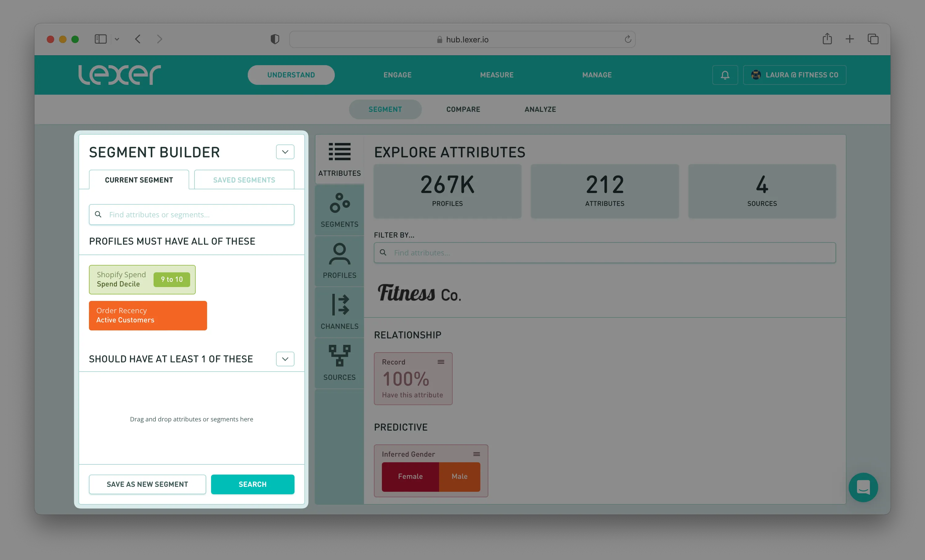Click the Search button

[x=252, y=484]
